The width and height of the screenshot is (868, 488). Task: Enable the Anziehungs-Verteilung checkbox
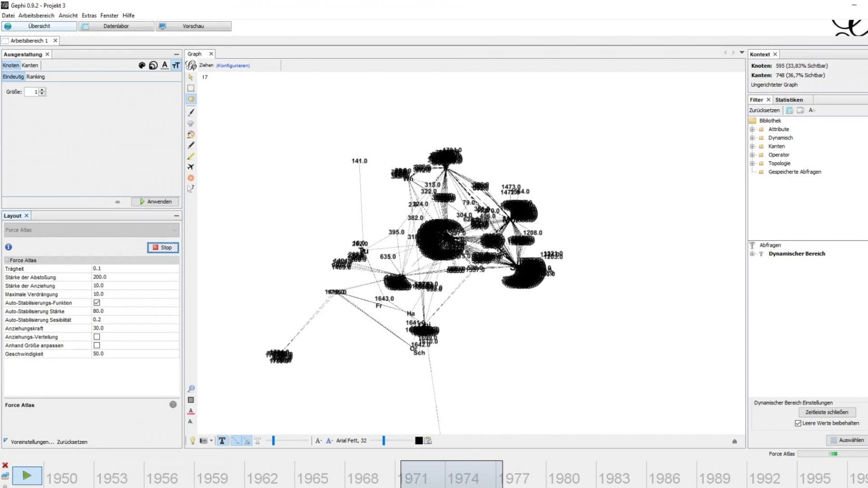tap(97, 337)
